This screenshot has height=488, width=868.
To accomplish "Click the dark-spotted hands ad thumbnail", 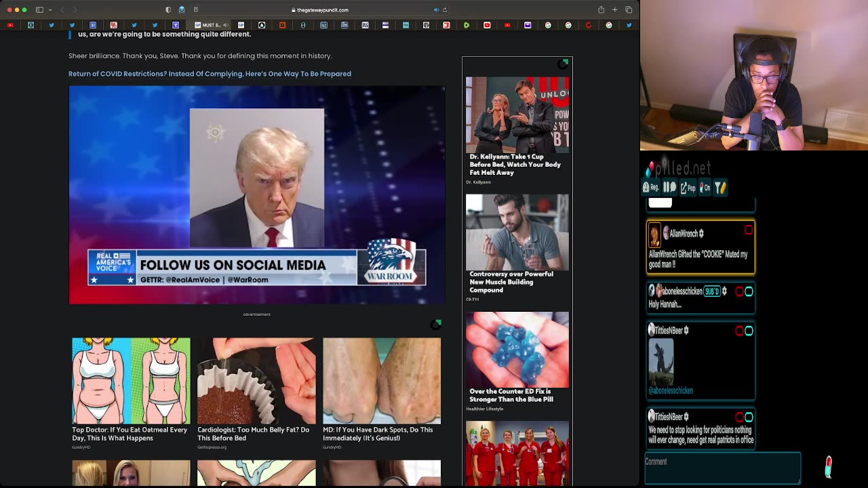I will tap(382, 381).
